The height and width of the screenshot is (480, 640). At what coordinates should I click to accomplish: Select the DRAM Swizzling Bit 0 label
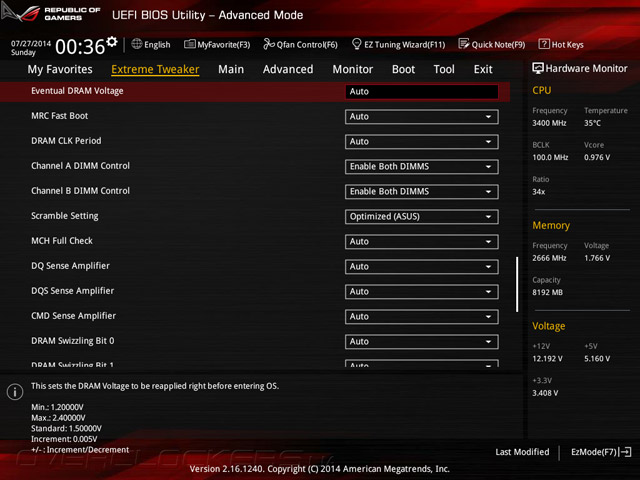[x=73, y=341]
